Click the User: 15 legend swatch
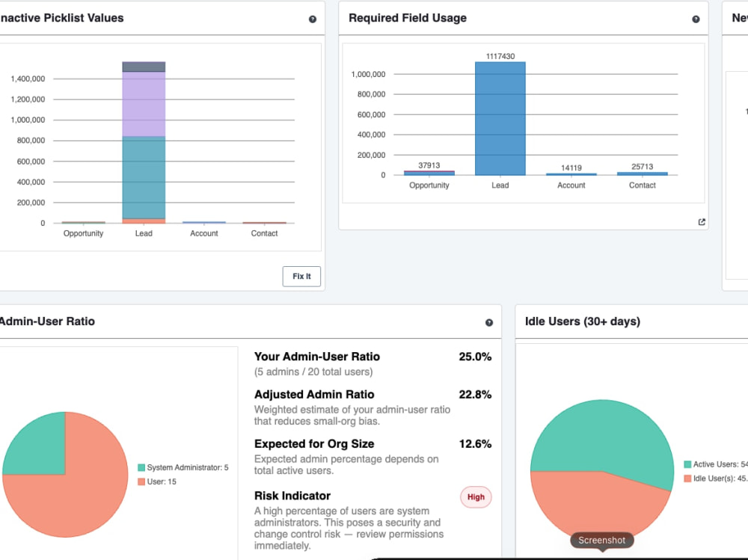748x560 pixels. [x=141, y=481]
